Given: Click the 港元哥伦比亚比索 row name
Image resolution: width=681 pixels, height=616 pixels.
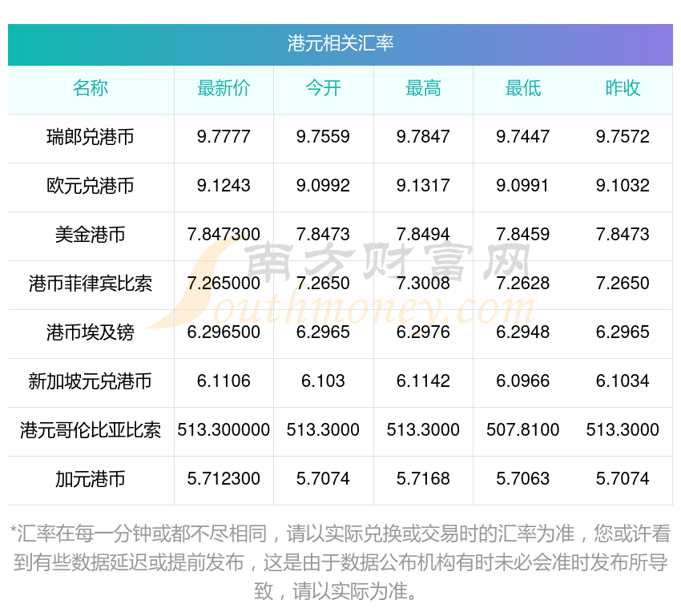Looking at the screenshot, I should 91,430.
